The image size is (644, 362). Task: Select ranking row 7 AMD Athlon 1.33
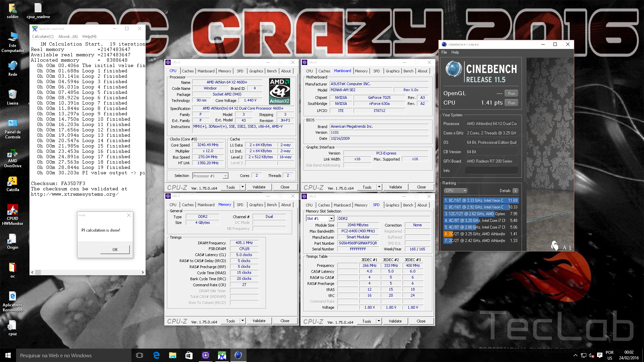[x=481, y=241]
